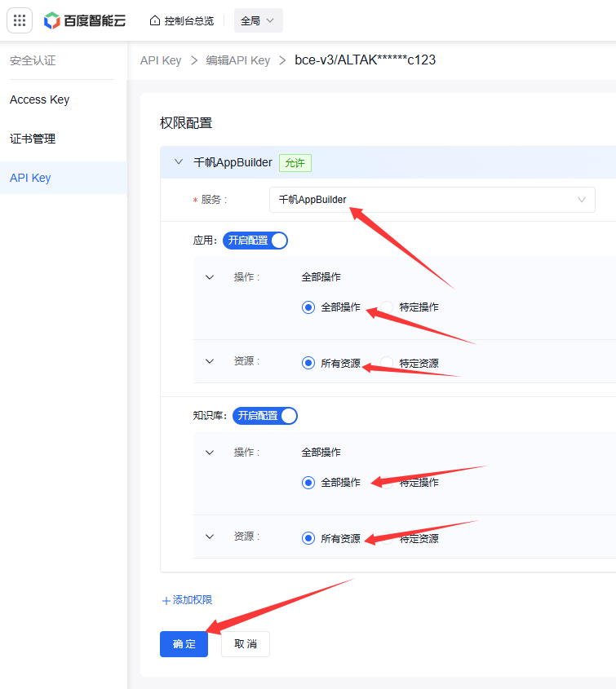The height and width of the screenshot is (689, 616).
Task: Select 所有资源 radio under 知识库
Action: point(308,538)
